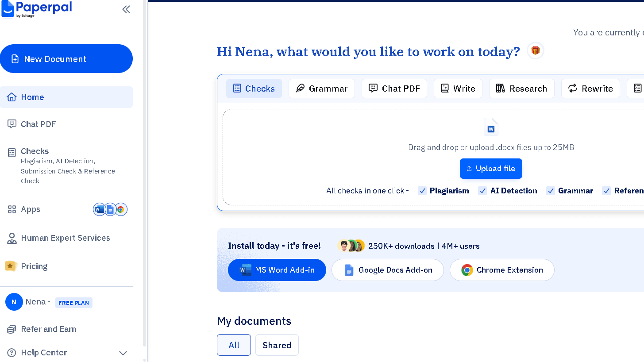Viewport: 644px width, 362px height.
Task: Click the user avatars next to 250K+ downloads
Action: point(351,246)
